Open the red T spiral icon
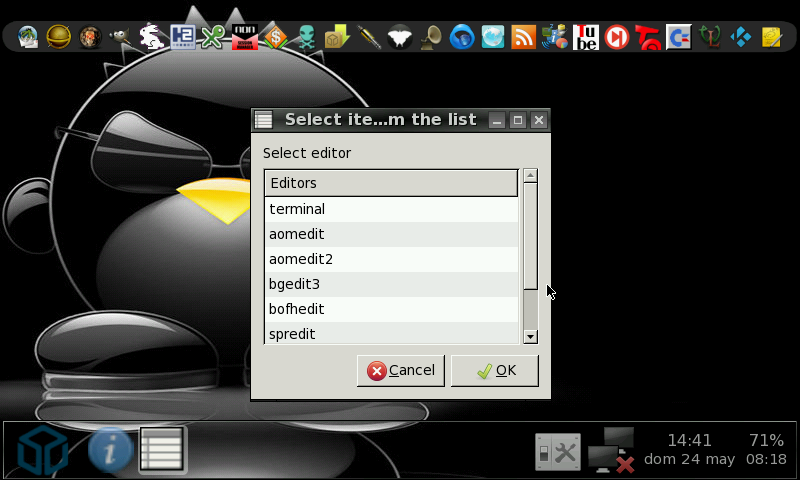800x480 pixels. click(x=647, y=37)
